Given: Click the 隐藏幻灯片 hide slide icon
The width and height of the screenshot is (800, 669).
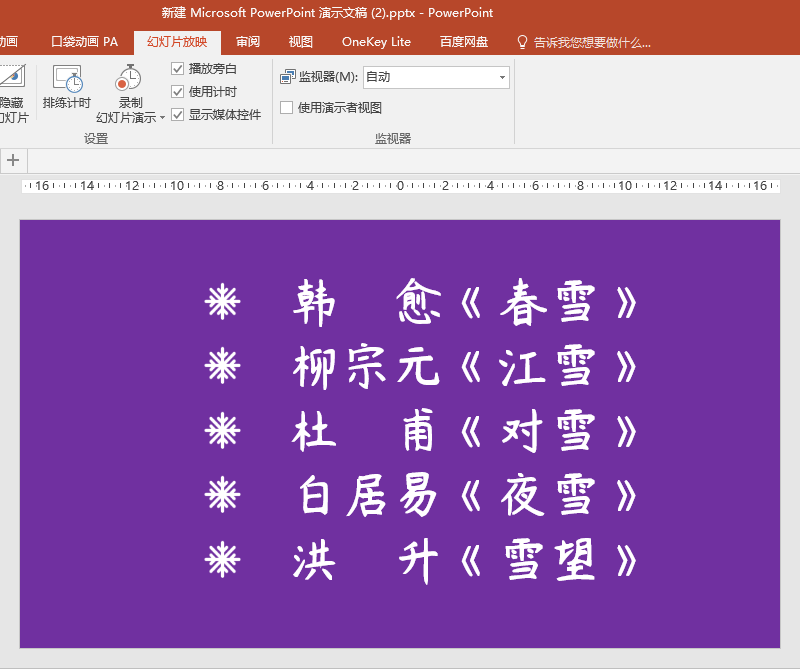Looking at the screenshot, I should click(12, 78).
